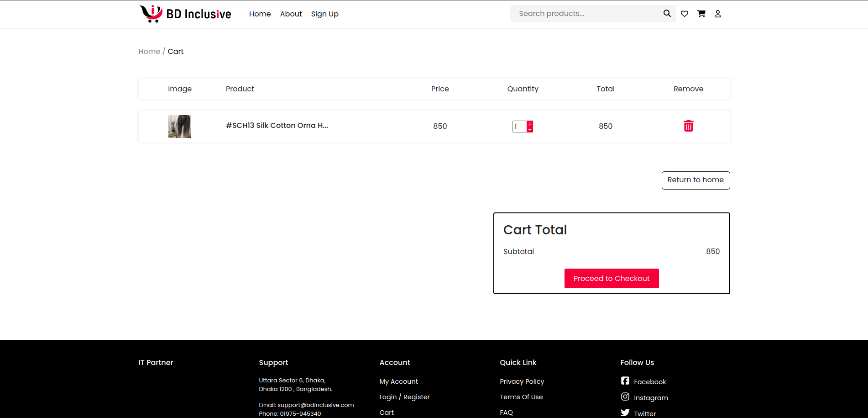Open the About page from navigation

(291, 14)
